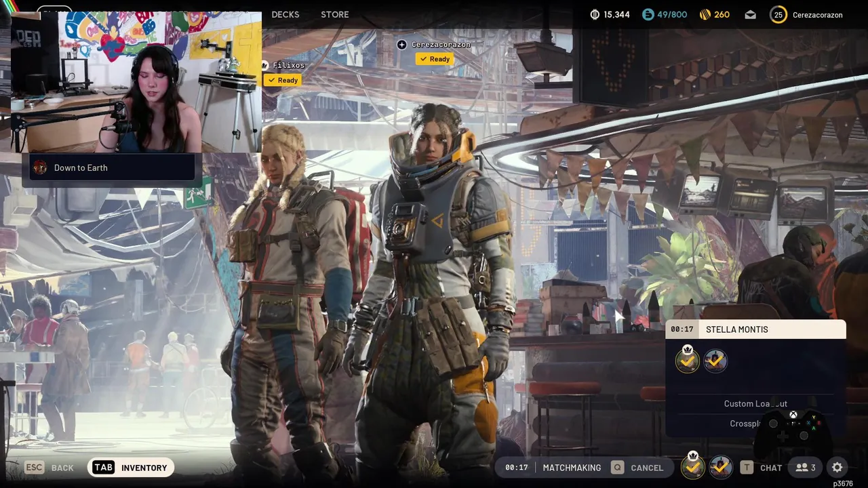Click the Down to Earth album icon

(x=40, y=167)
